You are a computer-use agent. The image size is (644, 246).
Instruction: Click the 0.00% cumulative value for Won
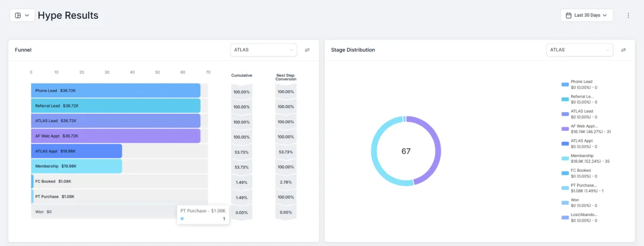[241, 213]
